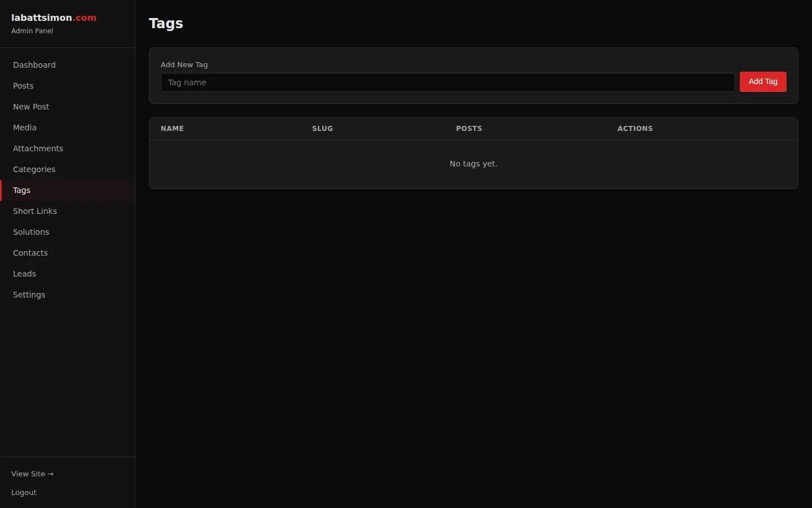Open the Dashboard page
Screen dimensions: 812x508
[x=34, y=65]
